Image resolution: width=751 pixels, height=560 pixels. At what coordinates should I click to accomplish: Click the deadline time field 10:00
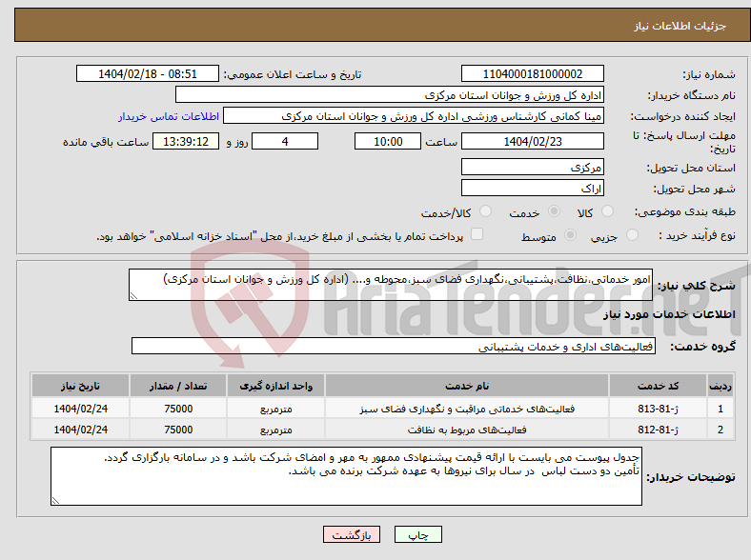click(388, 141)
